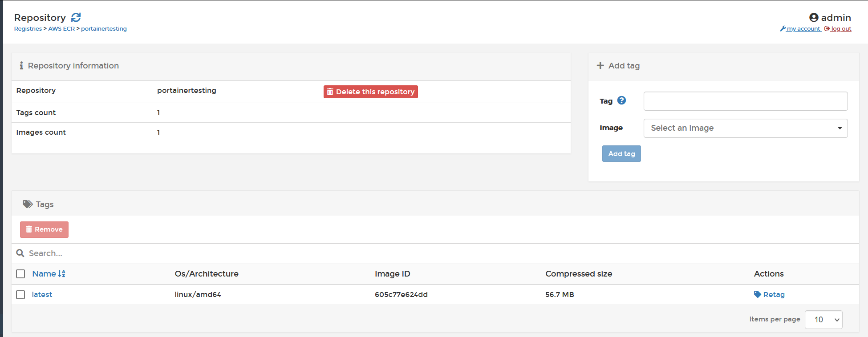Open the Tag help question-mark icon

point(622,100)
